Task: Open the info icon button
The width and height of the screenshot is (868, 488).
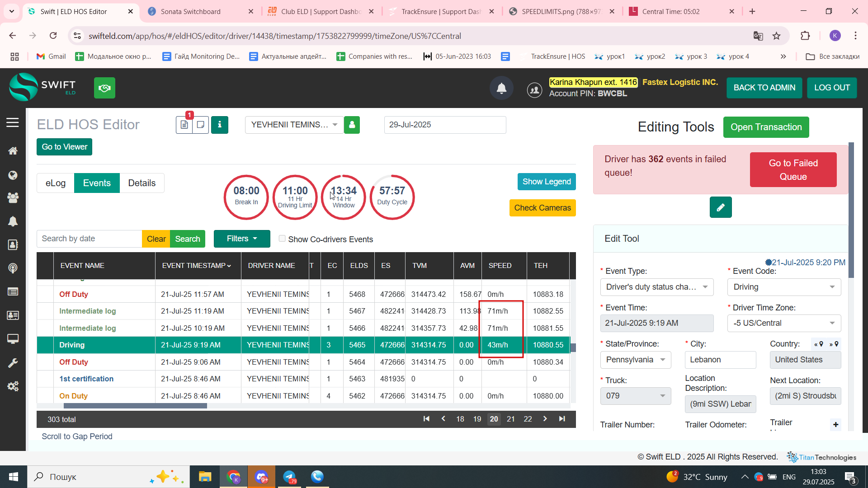Action: coord(220,125)
